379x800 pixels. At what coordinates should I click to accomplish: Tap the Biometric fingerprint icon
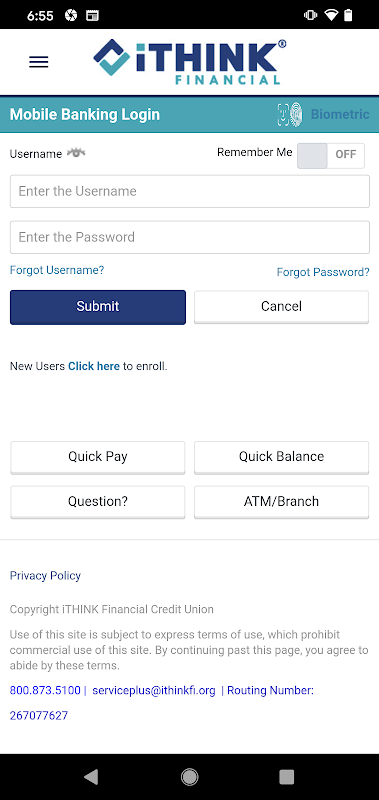point(291,114)
